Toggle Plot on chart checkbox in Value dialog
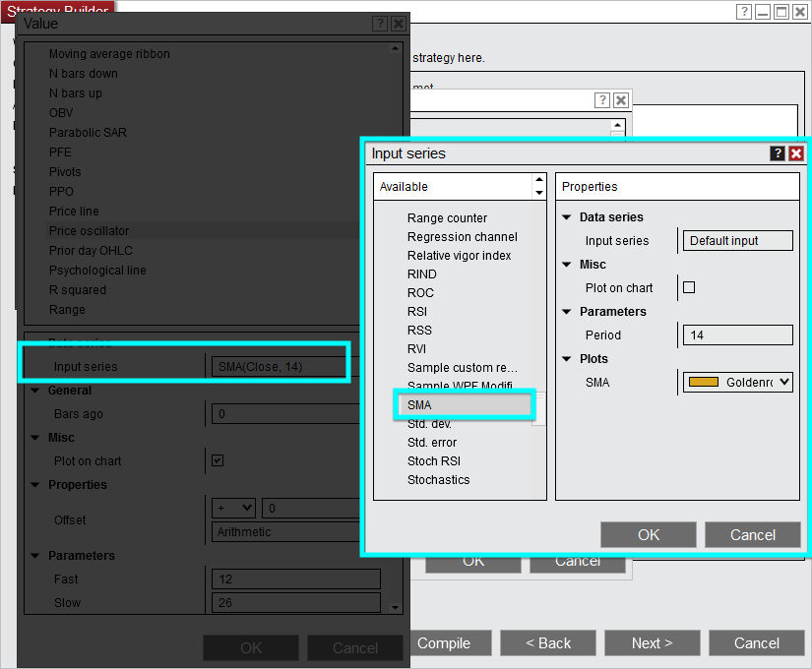 (x=218, y=460)
